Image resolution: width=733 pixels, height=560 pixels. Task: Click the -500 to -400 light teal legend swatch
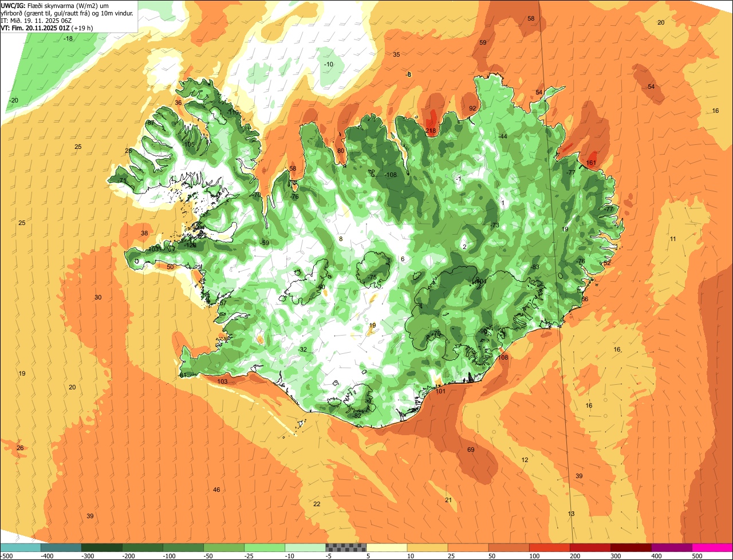pyautogui.click(x=21, y=547)
